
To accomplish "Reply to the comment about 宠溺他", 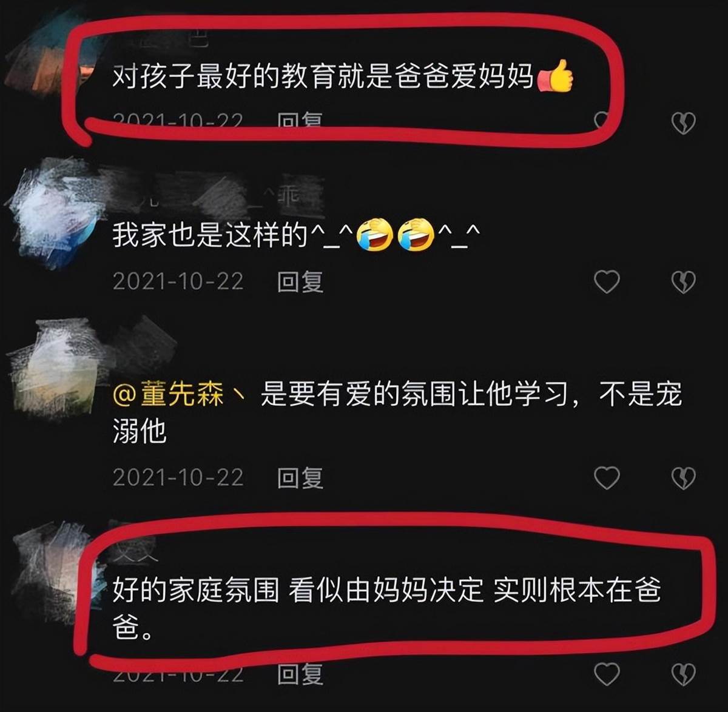I will tap(300, 478).
